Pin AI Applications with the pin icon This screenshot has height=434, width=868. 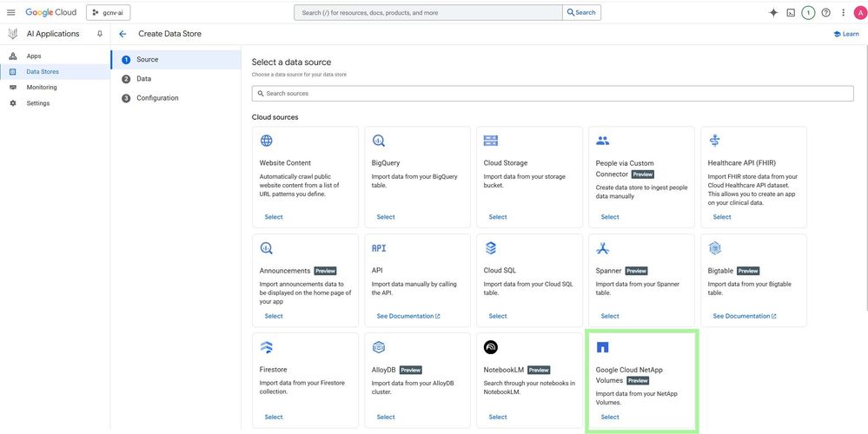(x=100, y=34)
